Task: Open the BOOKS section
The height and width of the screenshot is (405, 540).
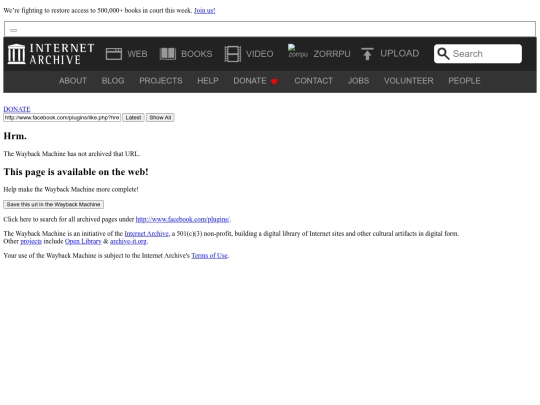Action: coord(197,54)
